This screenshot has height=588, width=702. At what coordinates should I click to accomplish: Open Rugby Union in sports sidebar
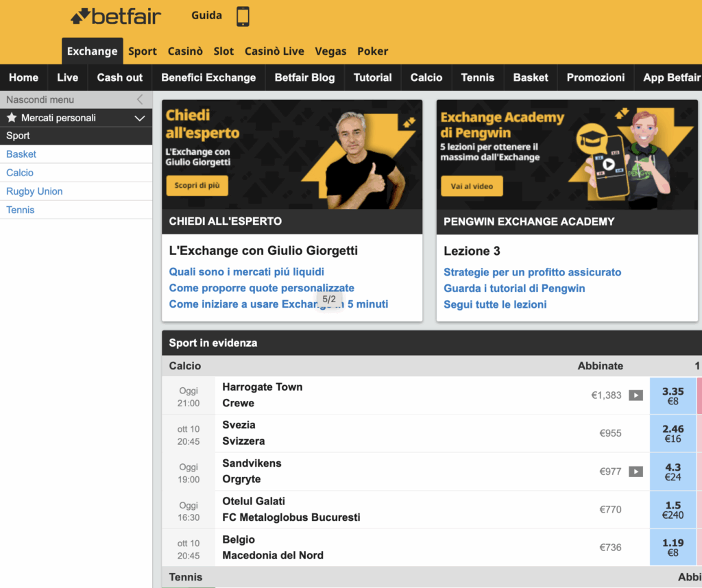coord(34,191)
